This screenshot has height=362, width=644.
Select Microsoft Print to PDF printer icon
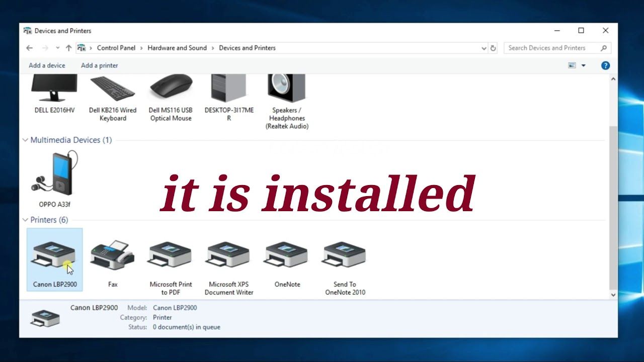point(170,255)
